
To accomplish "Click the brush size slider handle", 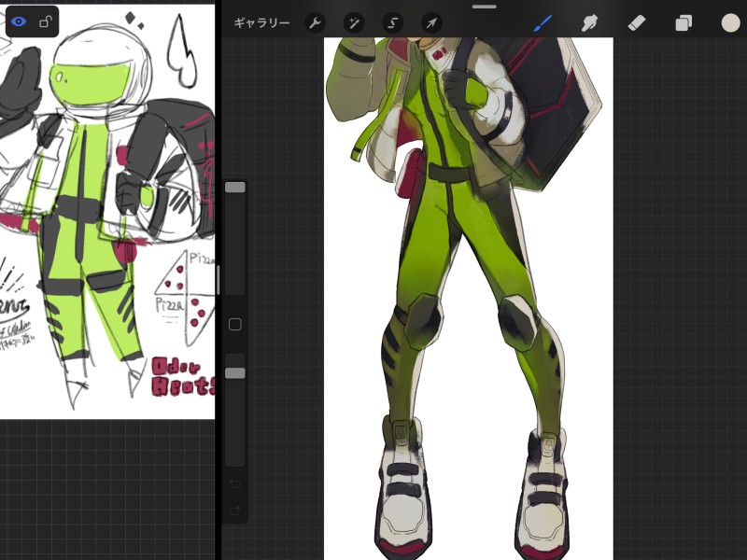I will (235, 188).
